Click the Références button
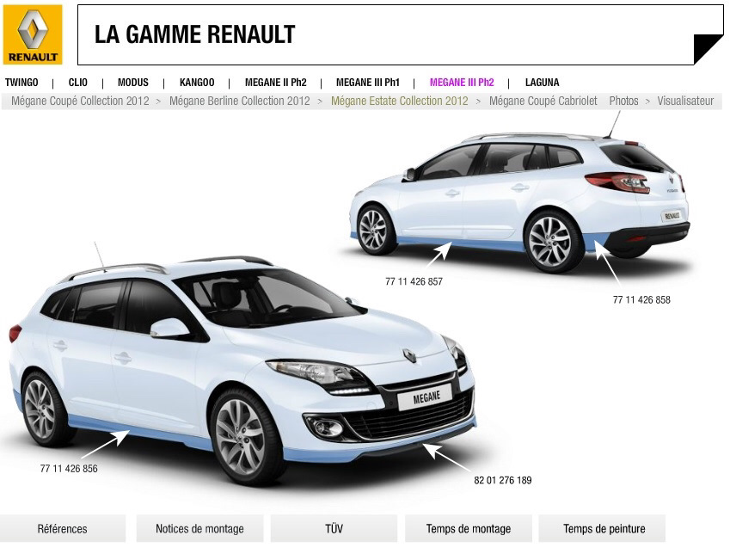The width and height of the screenshot is (730, 560). coord(63,528)
